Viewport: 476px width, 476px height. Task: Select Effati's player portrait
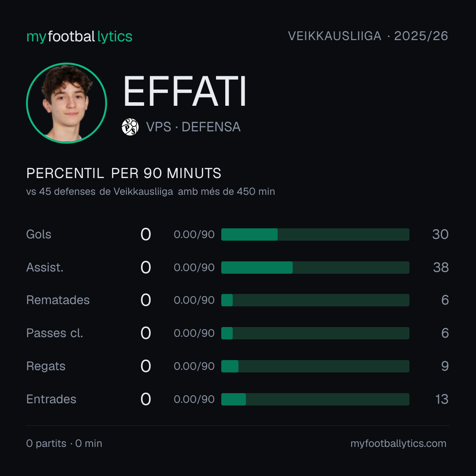pyautogui.click(x=67, y=103)
